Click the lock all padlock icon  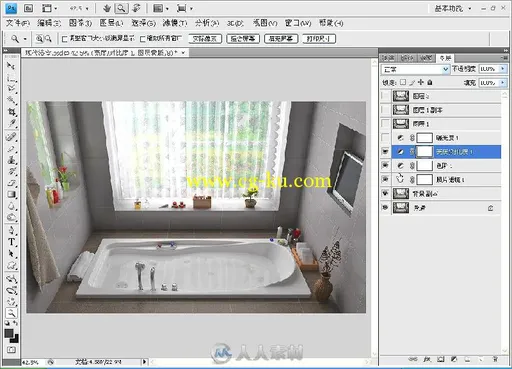pyautogui.click(x=430, y=82)
